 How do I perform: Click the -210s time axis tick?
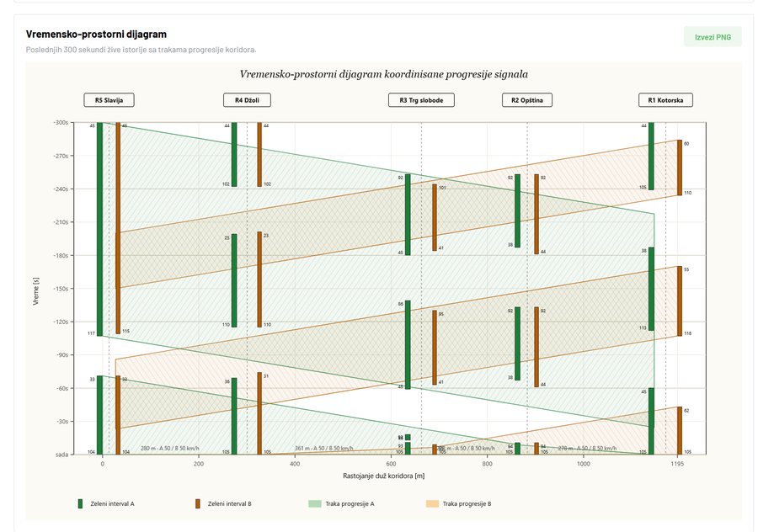coord(61,222)
